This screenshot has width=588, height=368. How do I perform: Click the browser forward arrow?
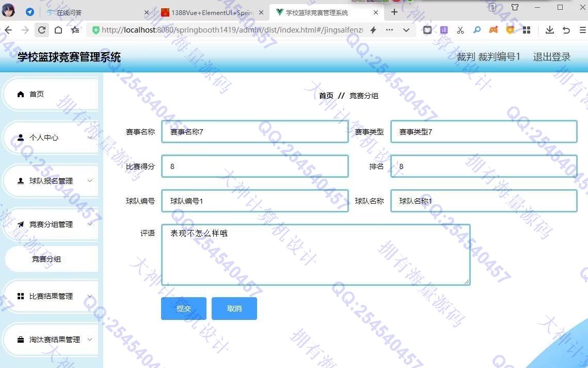(x=25, y=30)
